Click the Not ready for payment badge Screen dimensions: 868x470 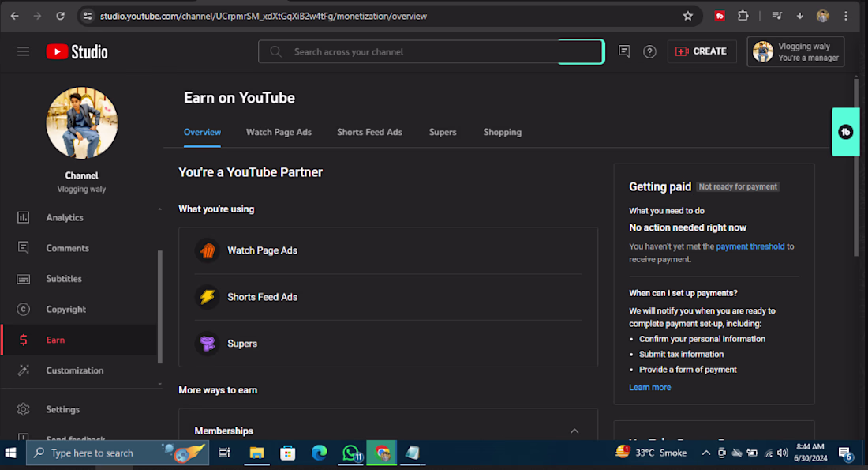coord(738,186)
